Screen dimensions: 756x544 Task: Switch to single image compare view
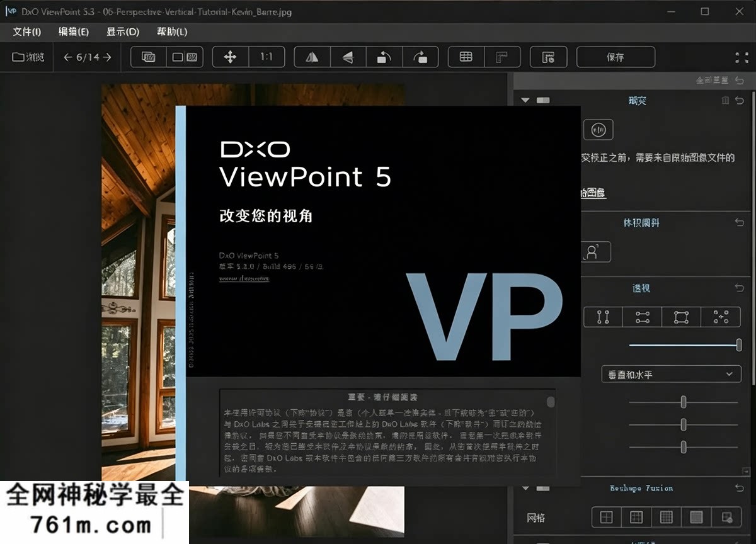coord(149,57)
